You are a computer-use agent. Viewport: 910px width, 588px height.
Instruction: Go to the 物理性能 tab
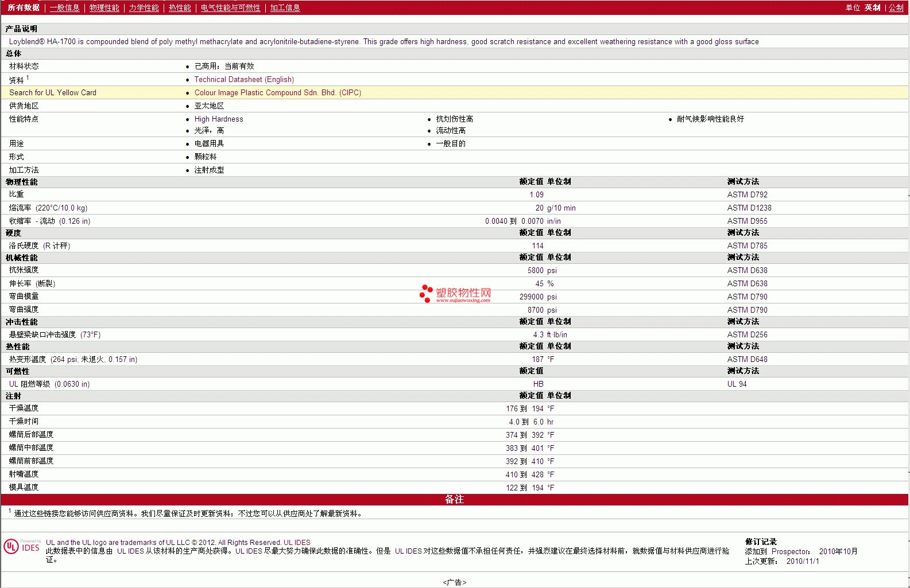(104, 8)
